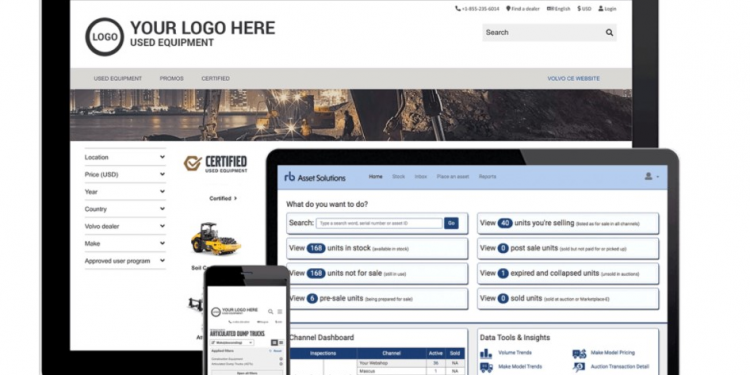This screenshot has height=375, width=750.
Task: Follow the Certified > link
Action: tap(223, 198)
